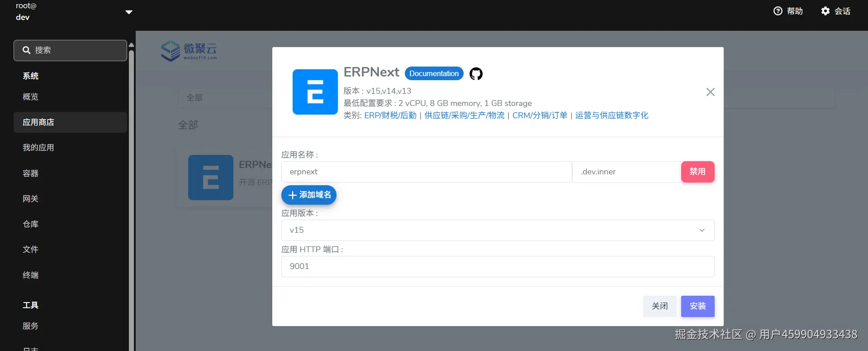868x351 pixels.
Task: Click the 添加域名 add domain button
Action: point(309,195)
